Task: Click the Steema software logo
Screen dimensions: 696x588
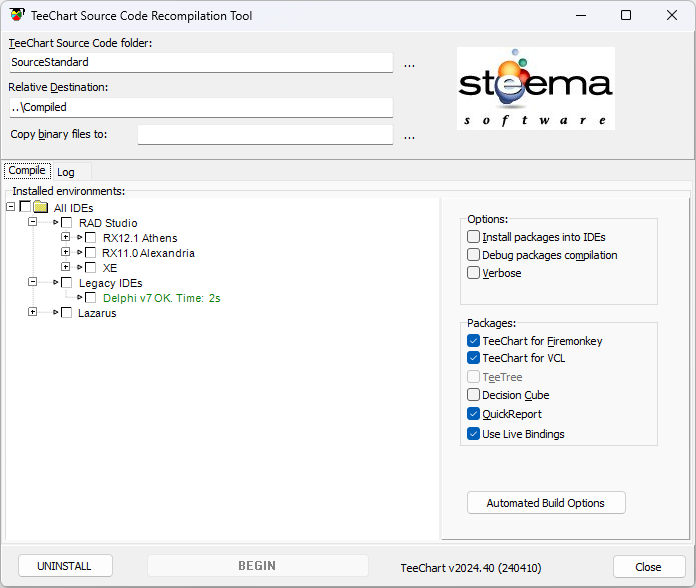Action: [x=536, y=88]
